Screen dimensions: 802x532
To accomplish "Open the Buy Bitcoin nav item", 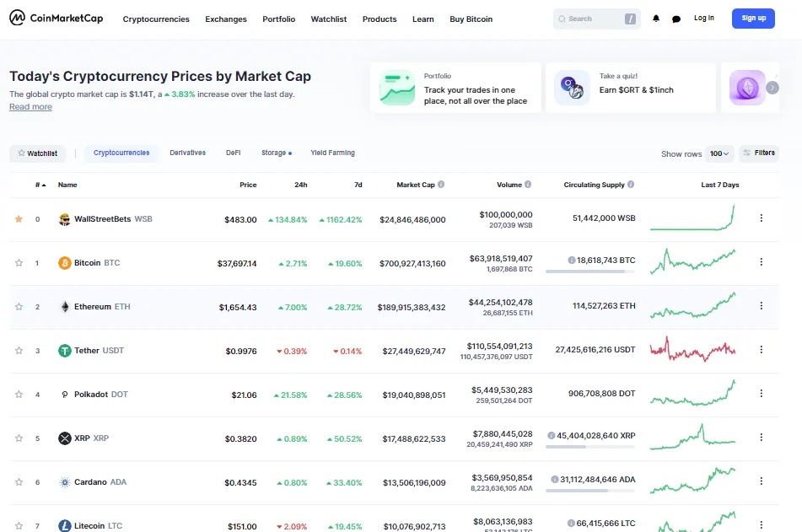I will [x=471, y=19].
